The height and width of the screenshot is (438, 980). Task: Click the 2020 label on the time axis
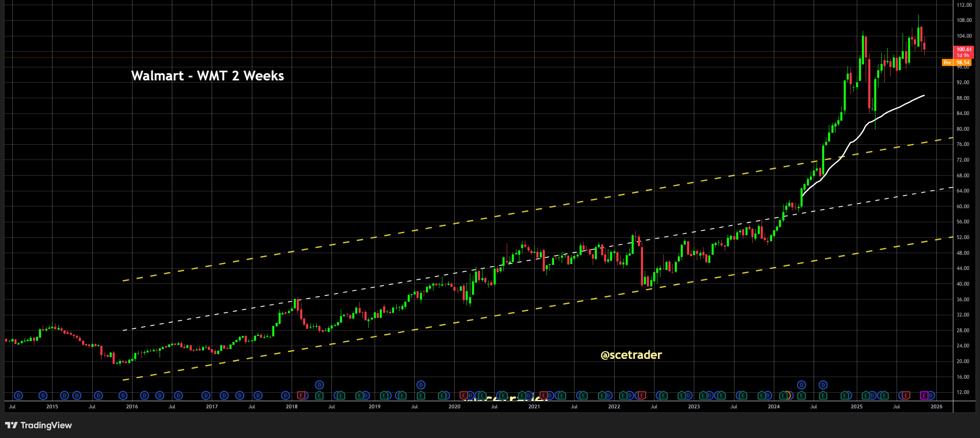point(454,407)
